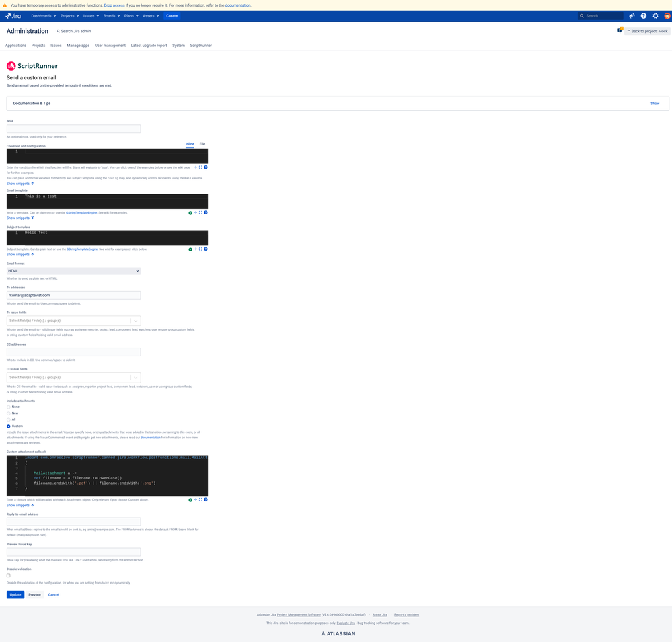672x642 pixels.
Task: Click the warning triangle icon in banner
Action: [x=5, y=5]
